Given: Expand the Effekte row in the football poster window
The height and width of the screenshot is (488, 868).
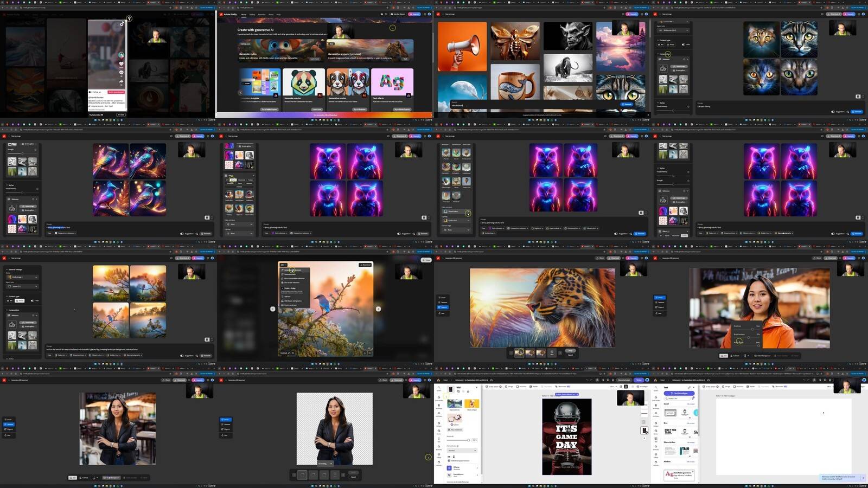Looking at the screenshot, I should click(x=462, y=468).
